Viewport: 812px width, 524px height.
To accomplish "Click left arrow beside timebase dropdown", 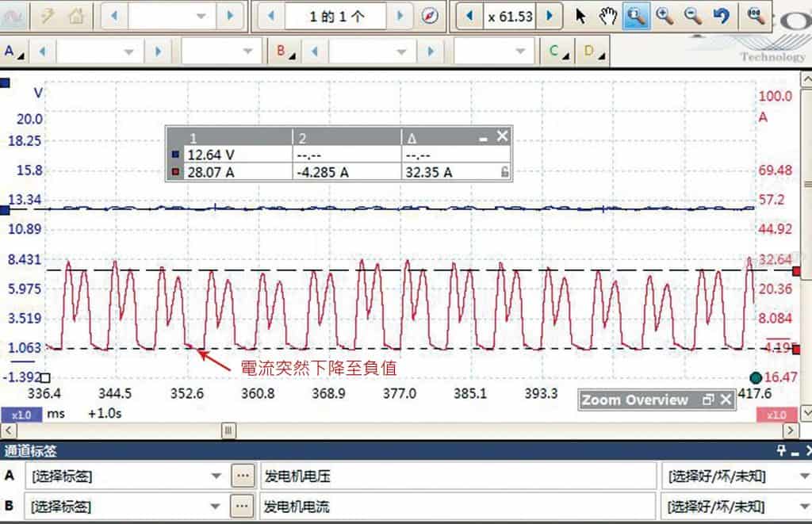I will click(x=114, y=17).
